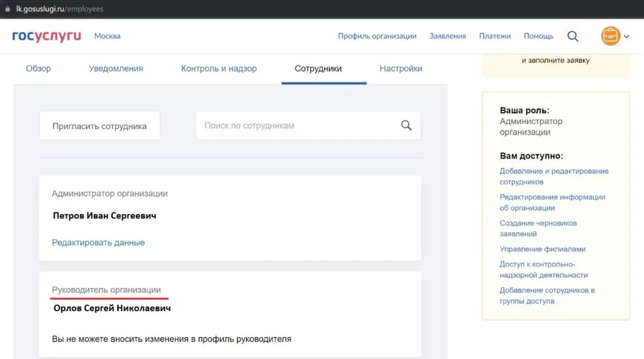Click the Вам доступно heading
The image size is (644, 359).
pos(531,156)
